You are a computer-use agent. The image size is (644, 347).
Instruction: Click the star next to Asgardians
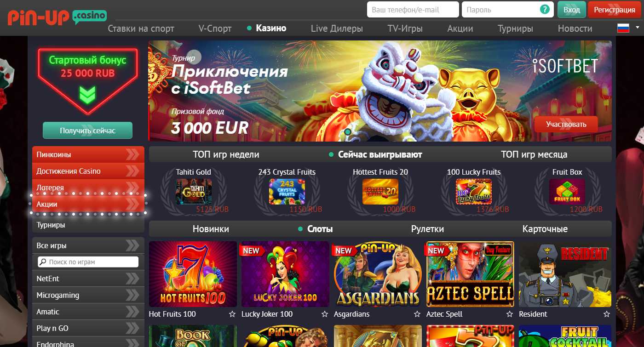tap(417, 314)
